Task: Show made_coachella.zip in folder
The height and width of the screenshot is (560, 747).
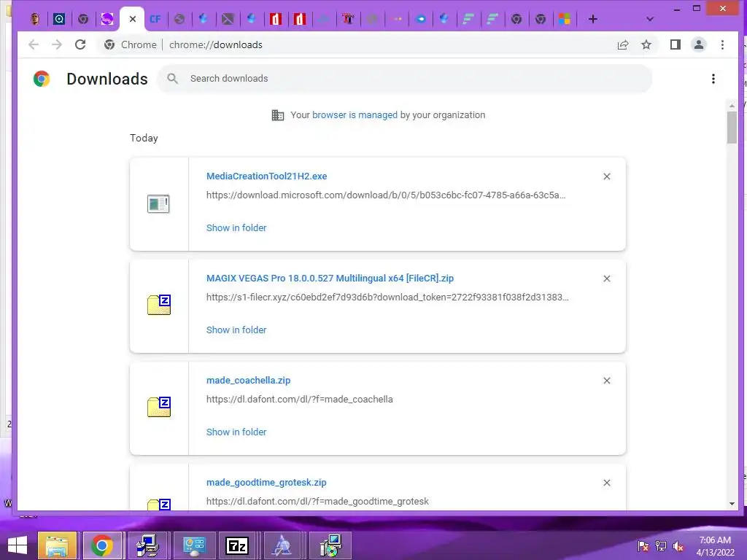Action: (x=236, y=432)
